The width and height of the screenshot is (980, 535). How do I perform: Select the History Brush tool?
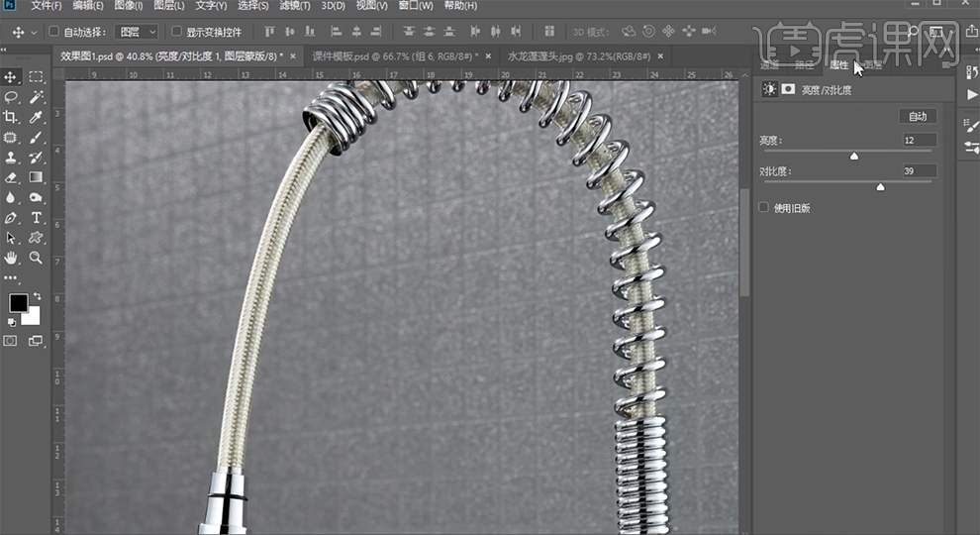[36, 158]
